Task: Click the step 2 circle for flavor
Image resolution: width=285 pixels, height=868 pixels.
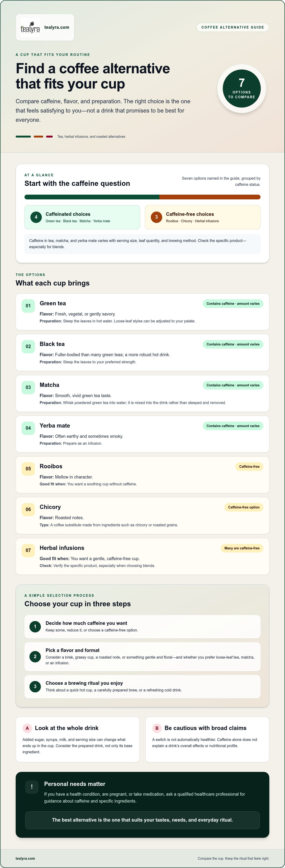Action: pyautogui.click(x=35, y=656)
